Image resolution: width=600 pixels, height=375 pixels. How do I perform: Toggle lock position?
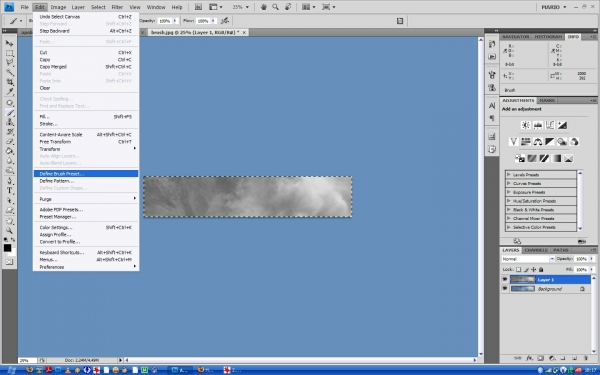coord(533,269)
